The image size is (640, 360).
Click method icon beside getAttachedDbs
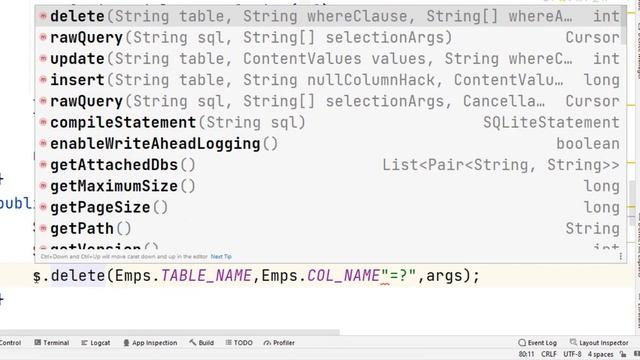click(43, 164)
